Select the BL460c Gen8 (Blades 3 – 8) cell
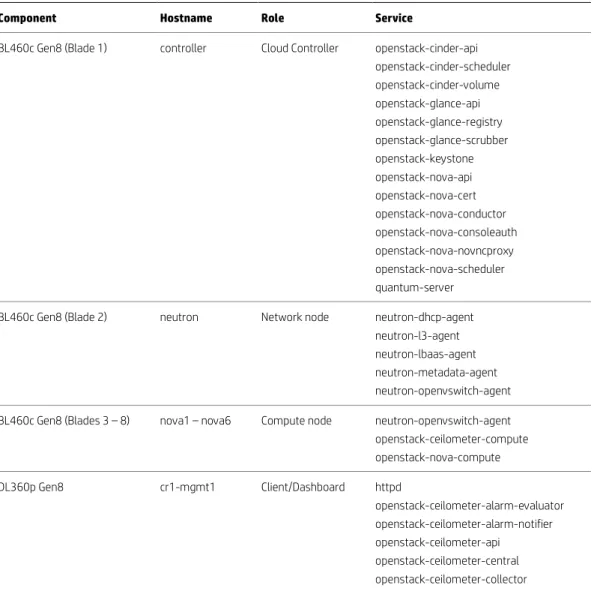 tap(64, 421)
